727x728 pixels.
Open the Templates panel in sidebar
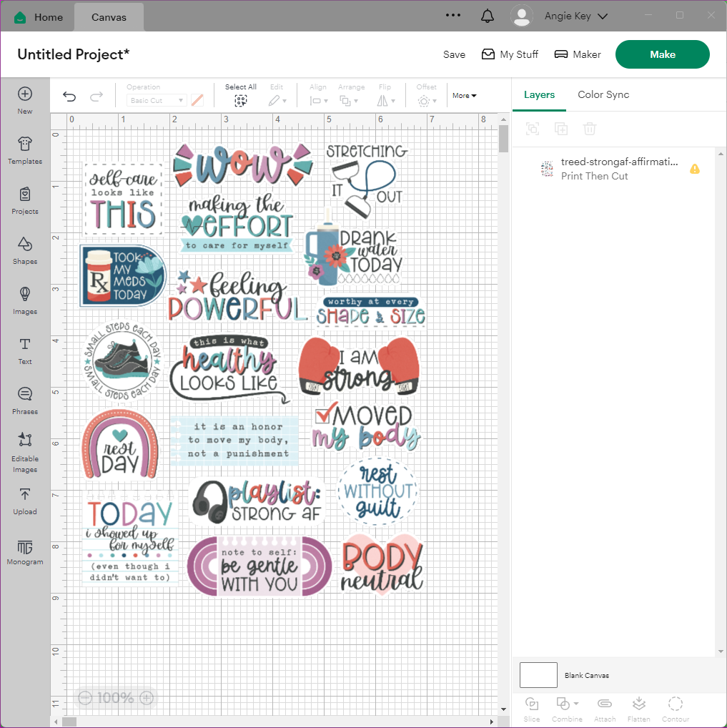coord(25,149)
